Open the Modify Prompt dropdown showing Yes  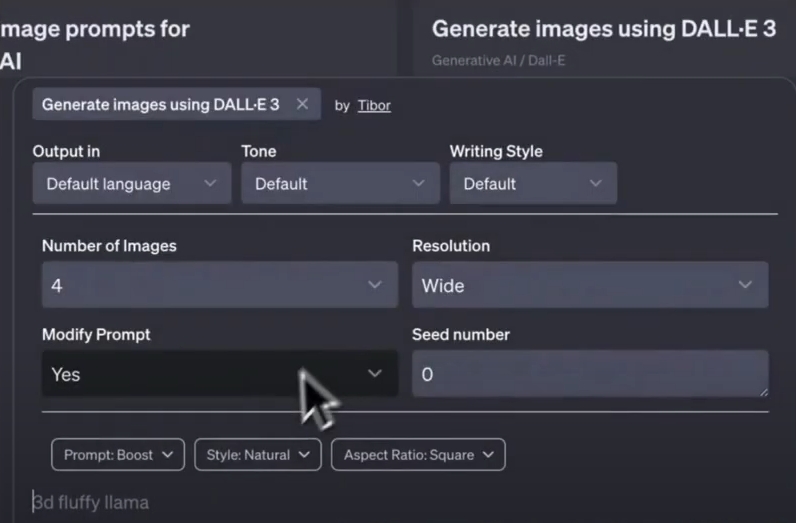pos(220,374)
